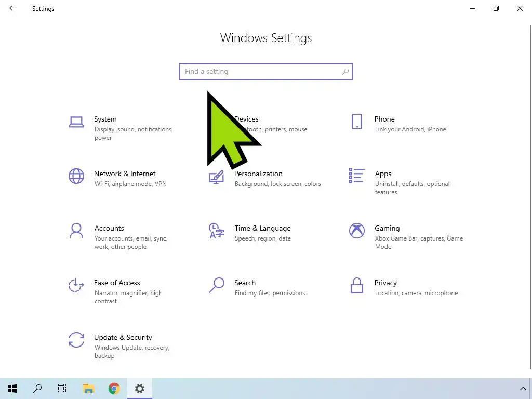Open the Apps list icon

point(356,176)
